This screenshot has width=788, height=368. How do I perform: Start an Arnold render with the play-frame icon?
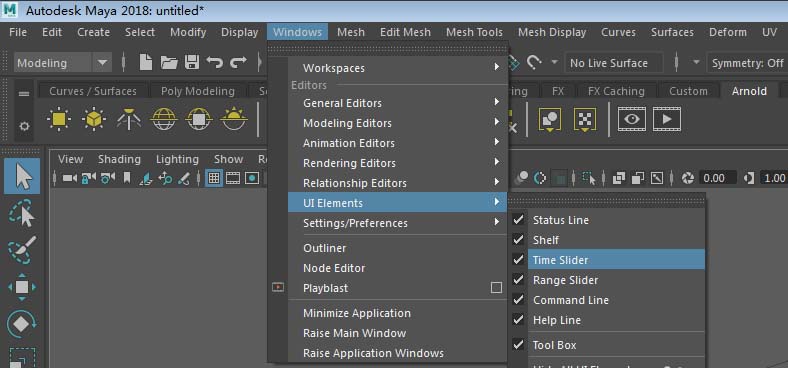point(667,119)
